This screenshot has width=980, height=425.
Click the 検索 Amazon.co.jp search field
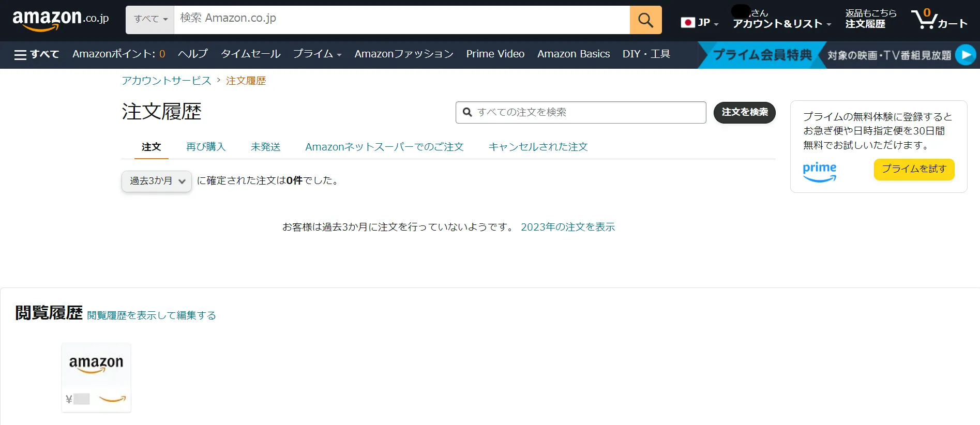pyautogui.click(x=402, y=20)
